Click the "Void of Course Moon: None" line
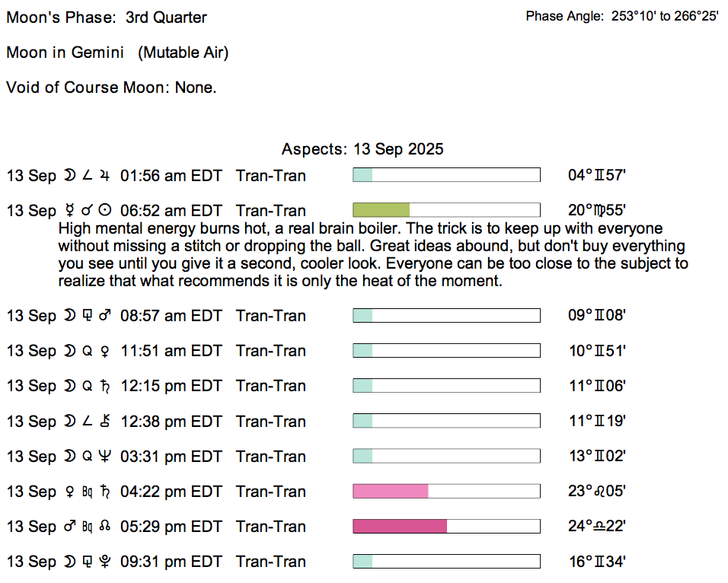 click(x=111, y=88)
